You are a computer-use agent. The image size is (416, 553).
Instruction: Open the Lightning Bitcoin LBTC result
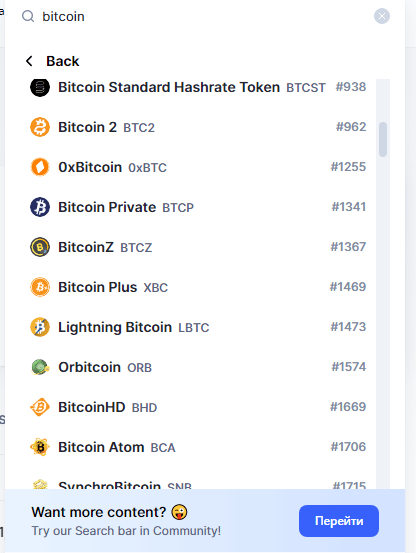(x=198, y=327)
